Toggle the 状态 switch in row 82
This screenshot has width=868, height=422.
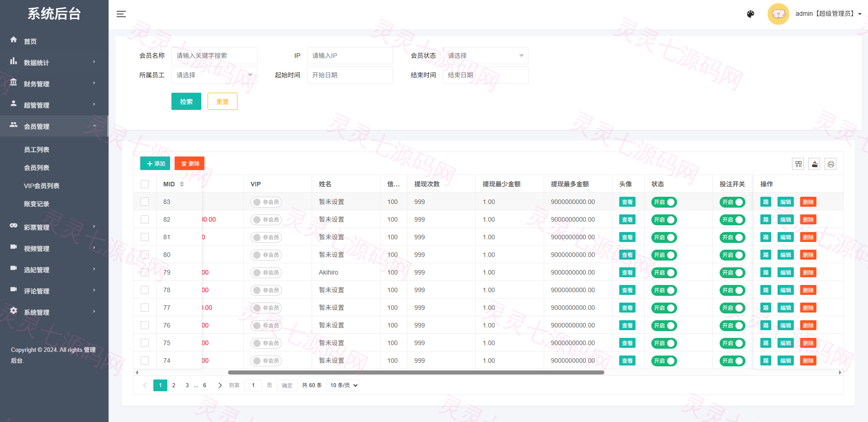[x=664, y=220]
